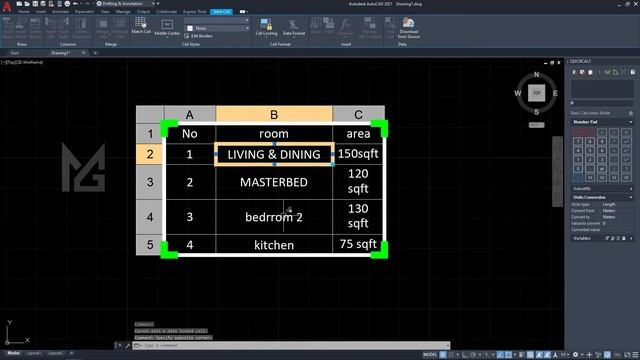Click the 'bedrrom 2' table cell

[x=274, y=217]
